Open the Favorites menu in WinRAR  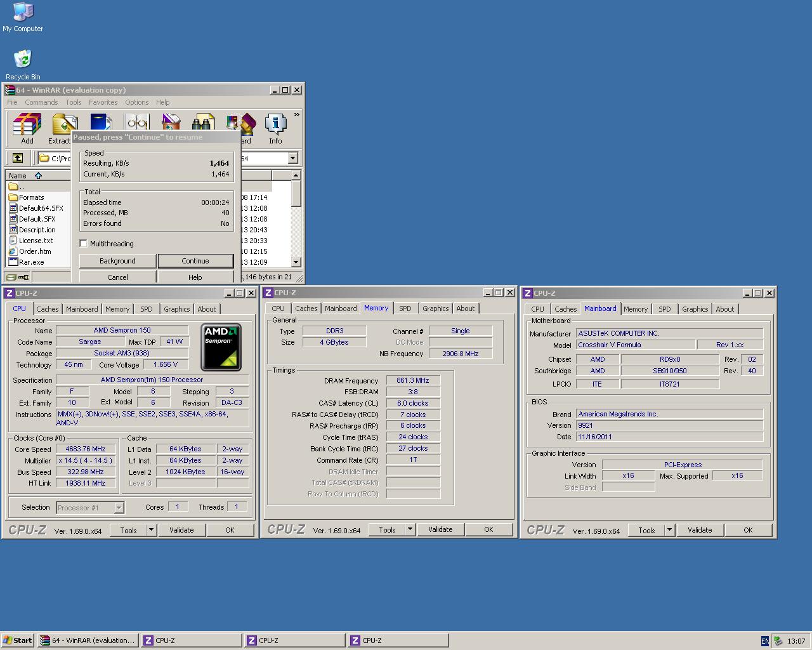pyautogui.click(x=103, y=102)
